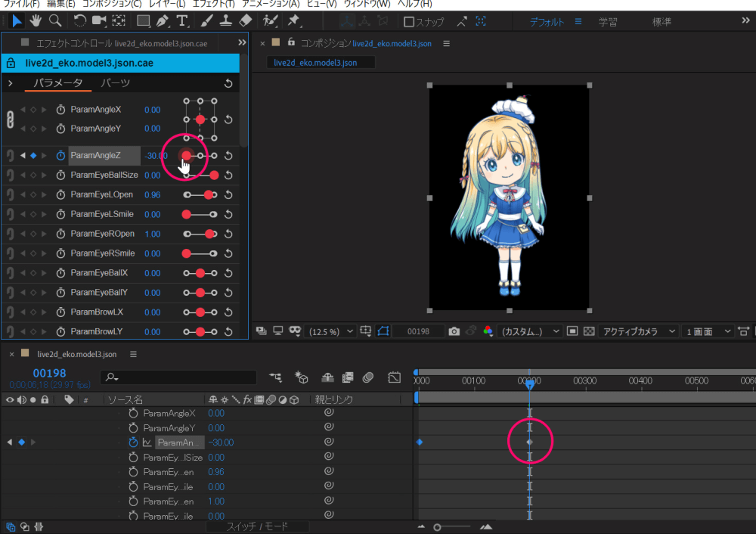Enable frame blending icon in timeline
The height and width of the screenshot is (534, 756).
click(348, 377)
